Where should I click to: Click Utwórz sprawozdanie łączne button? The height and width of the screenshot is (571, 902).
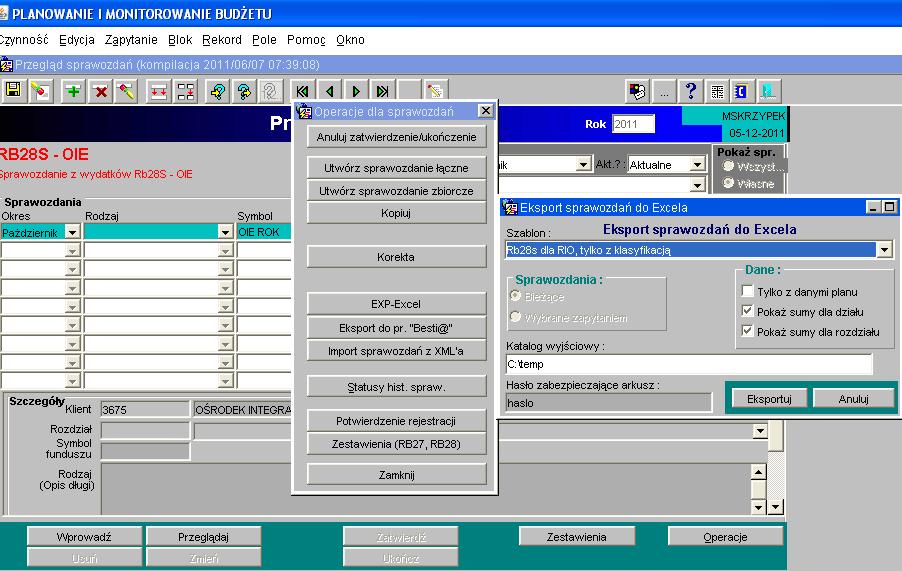(x=396, y=168)
